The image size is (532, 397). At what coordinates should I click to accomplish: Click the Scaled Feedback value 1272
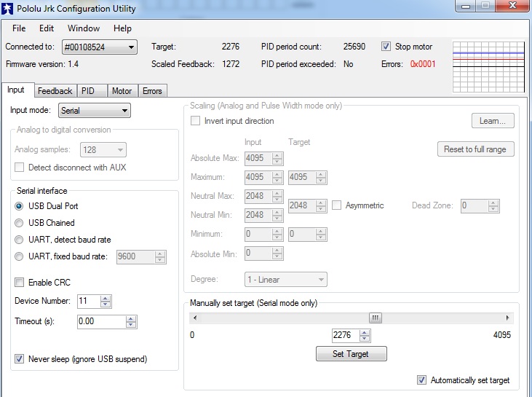click(231, 64)
